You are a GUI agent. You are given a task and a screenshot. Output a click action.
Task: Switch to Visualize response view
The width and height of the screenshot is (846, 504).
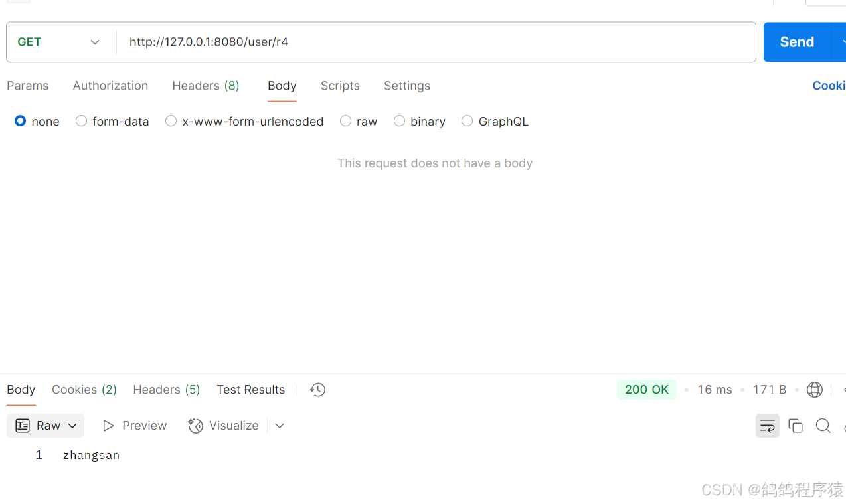click(223, 426)
